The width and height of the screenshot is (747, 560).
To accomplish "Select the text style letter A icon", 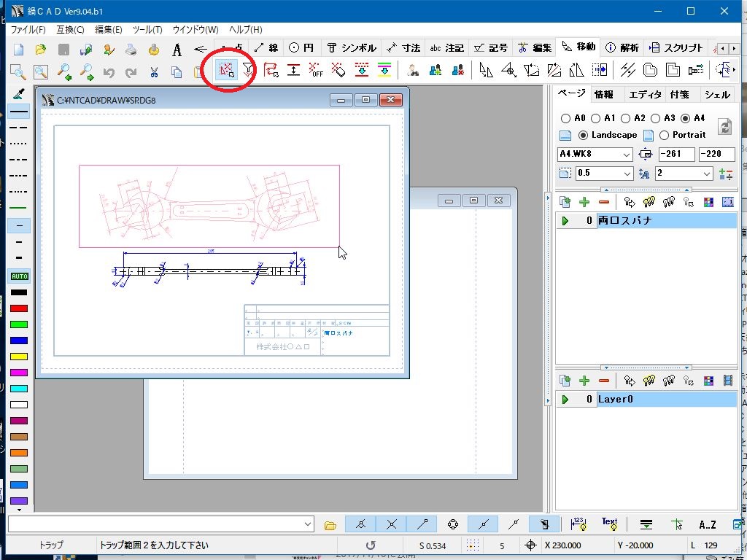I will tap(177, 49).
